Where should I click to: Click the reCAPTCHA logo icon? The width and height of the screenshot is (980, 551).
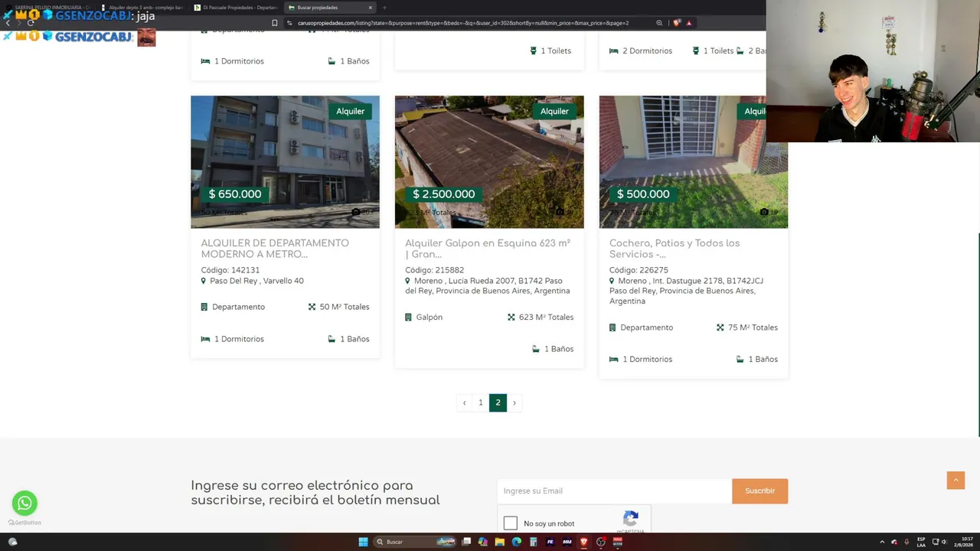(631, 519)
